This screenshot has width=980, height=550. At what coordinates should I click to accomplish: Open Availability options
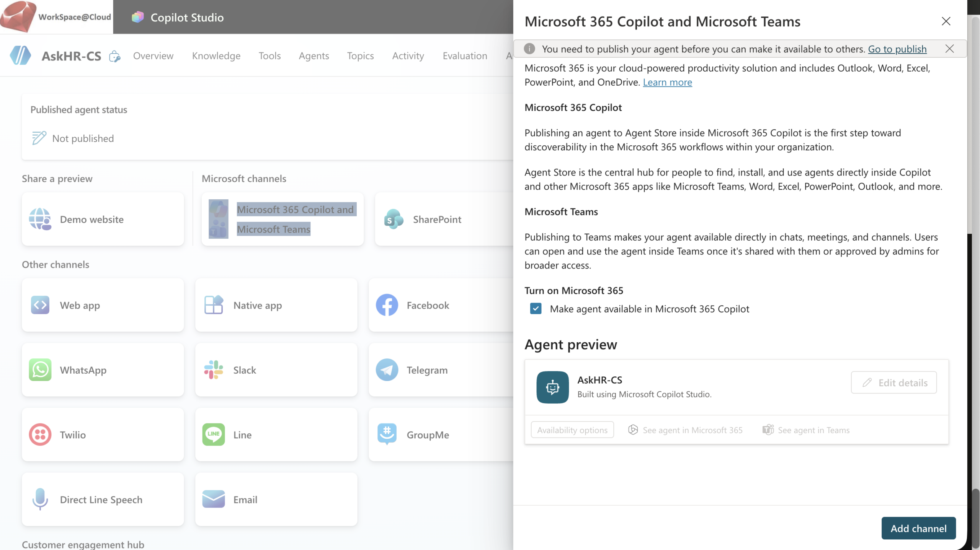point(572,430)
